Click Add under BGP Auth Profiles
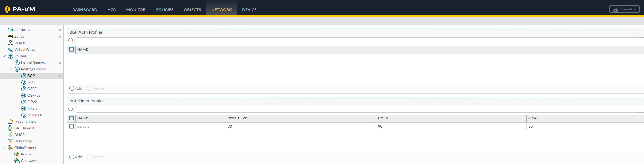644x164 pixels. (76, 88)
